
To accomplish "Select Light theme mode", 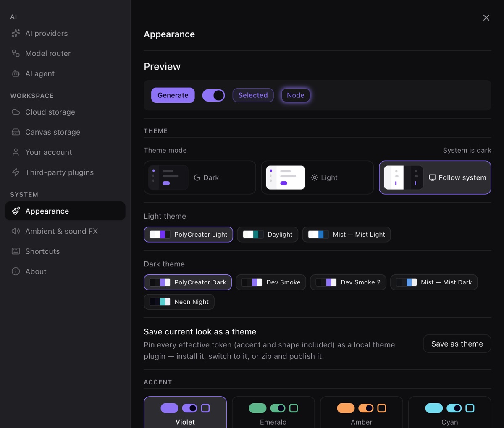I will (318, 177).
